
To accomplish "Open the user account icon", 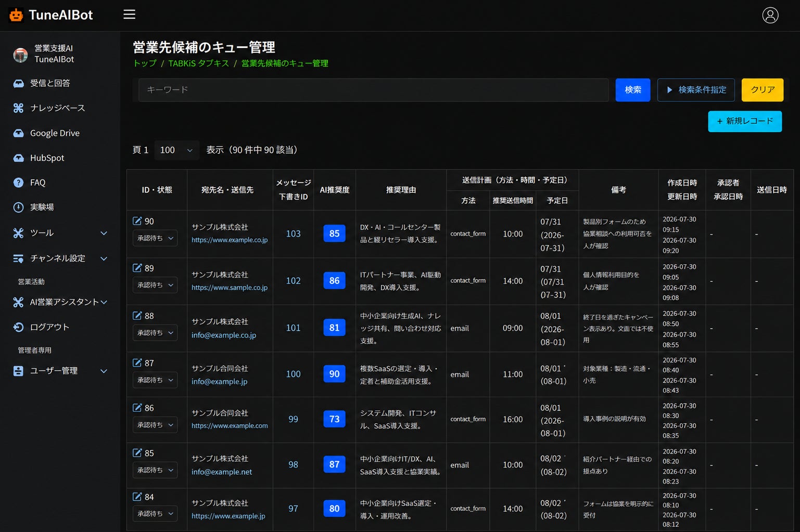I will coord(770,15).
